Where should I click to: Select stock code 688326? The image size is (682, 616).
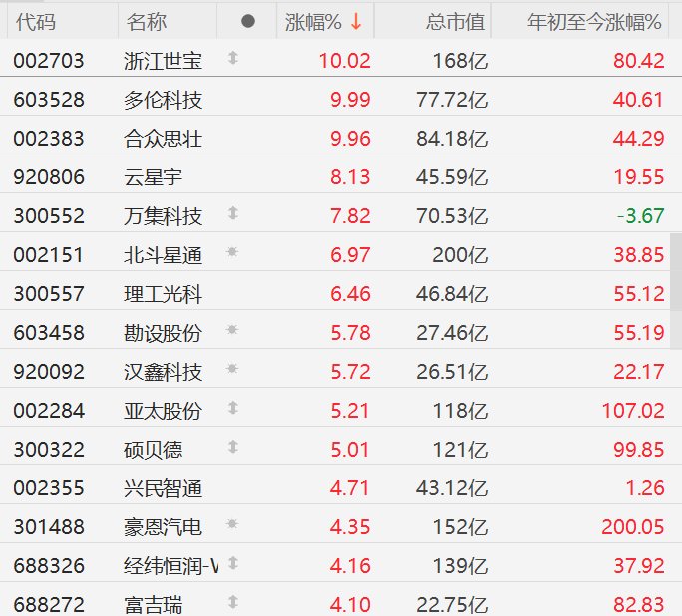[49, 566]
